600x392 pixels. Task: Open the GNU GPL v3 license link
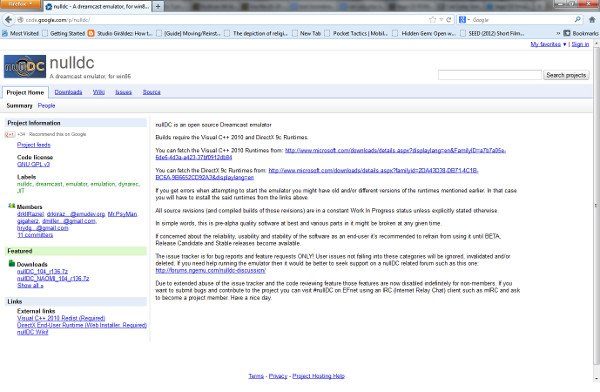(33, 164)
